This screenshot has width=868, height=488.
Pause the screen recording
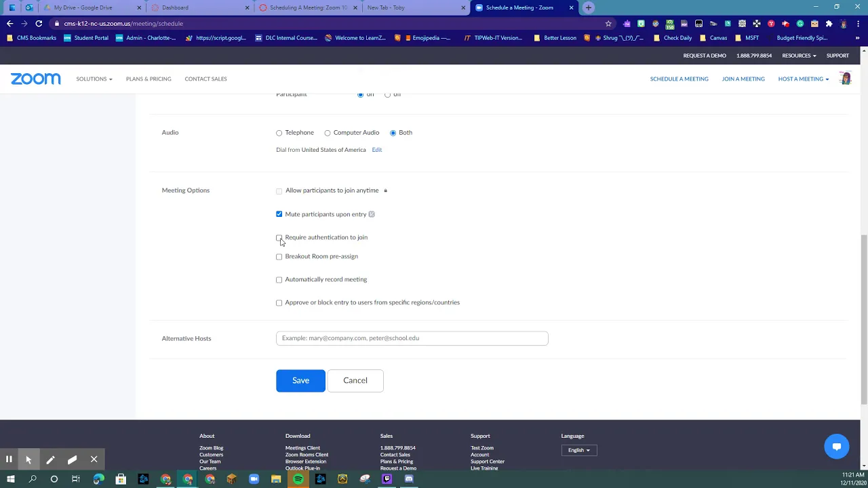pos(9,460)
